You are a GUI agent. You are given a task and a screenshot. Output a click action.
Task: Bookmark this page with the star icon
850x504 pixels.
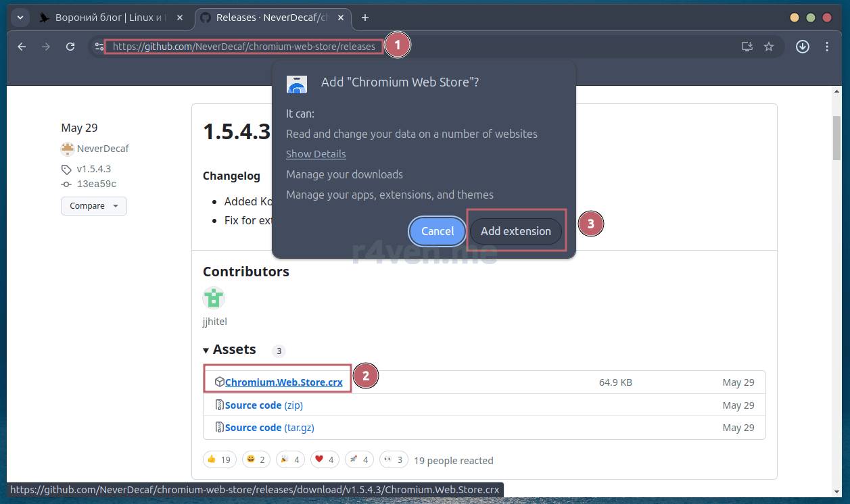(x=768, y=47)
